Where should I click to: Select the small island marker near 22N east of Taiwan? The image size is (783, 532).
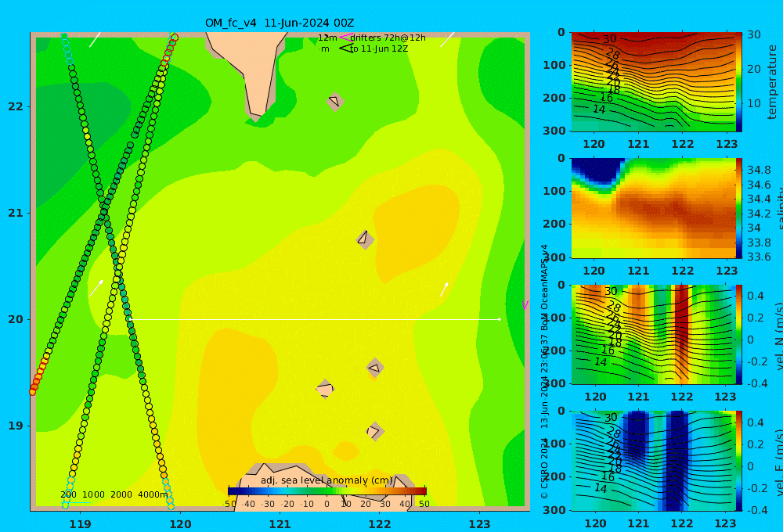coord(334,101)
